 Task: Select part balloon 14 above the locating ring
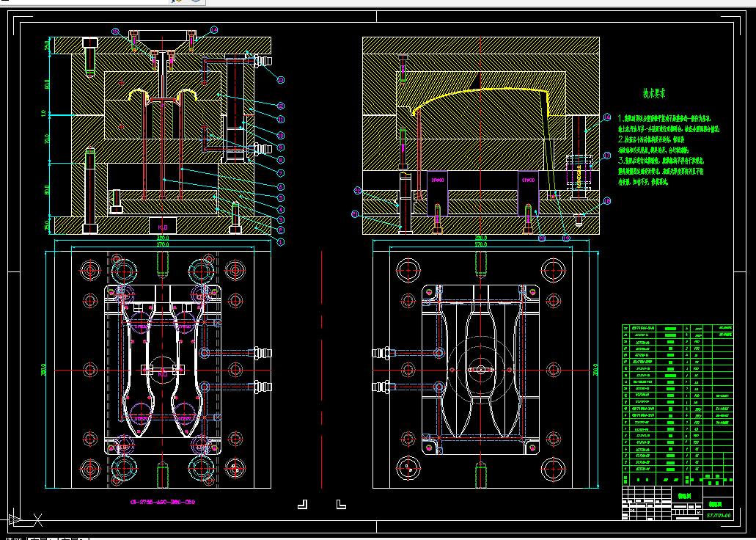point(213,30)
